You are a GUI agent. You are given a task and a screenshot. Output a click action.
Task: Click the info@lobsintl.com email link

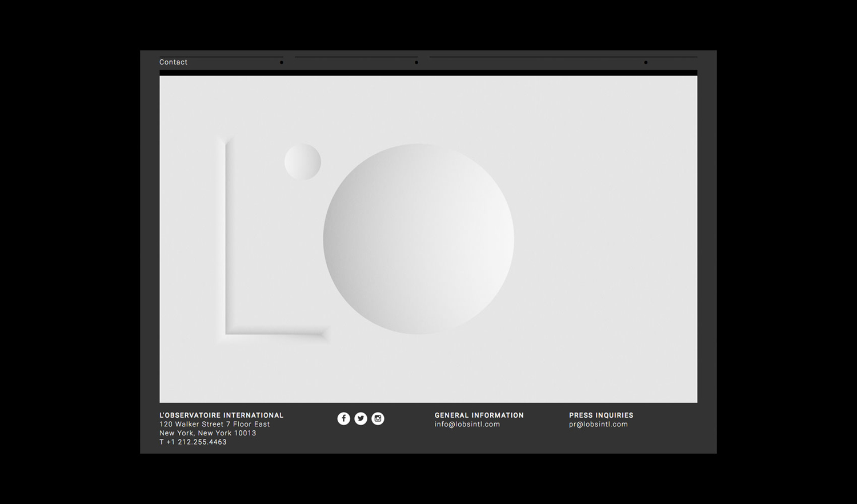[467, 424]
